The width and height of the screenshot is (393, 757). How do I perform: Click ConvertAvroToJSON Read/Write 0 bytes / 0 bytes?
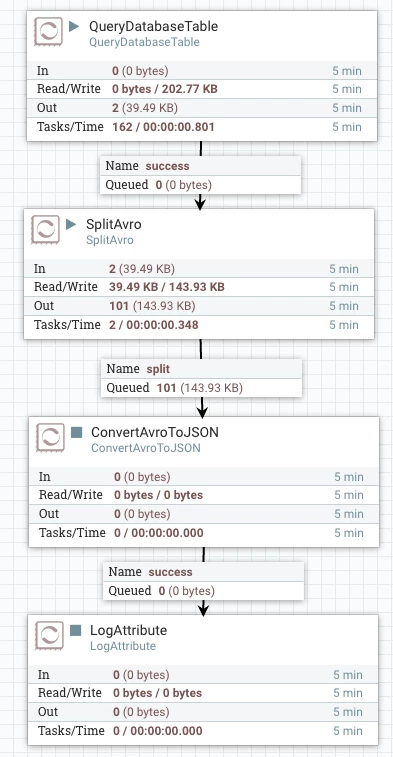[204, 495]
